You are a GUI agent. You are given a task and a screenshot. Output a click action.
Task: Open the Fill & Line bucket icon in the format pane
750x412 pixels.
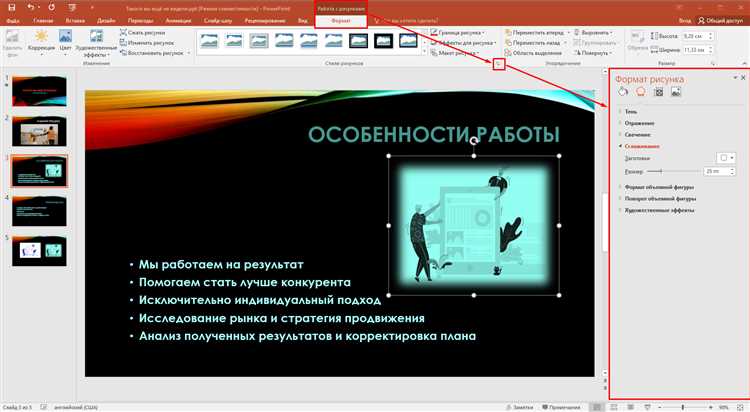[624, 92]
